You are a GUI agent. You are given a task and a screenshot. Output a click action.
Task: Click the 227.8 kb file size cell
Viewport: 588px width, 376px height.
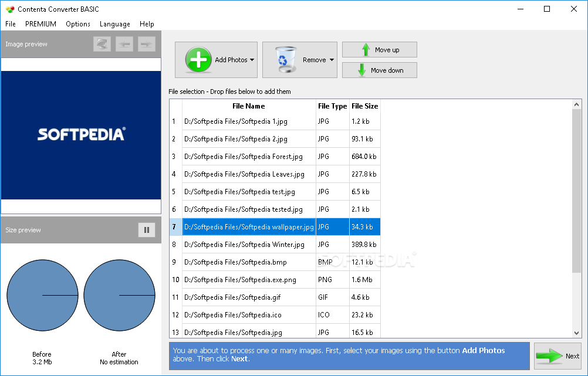[365, 174]
